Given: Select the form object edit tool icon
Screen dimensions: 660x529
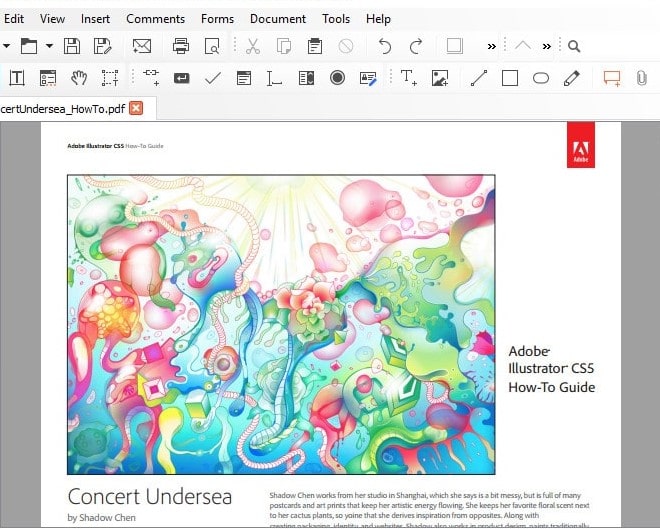Looking at the screenshot, I should tap(48, 78).
